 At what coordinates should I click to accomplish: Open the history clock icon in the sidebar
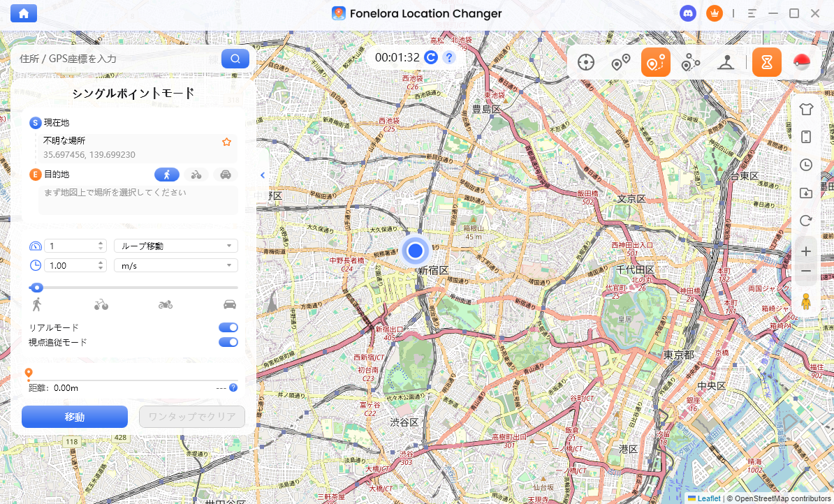(x=805, y=165)
